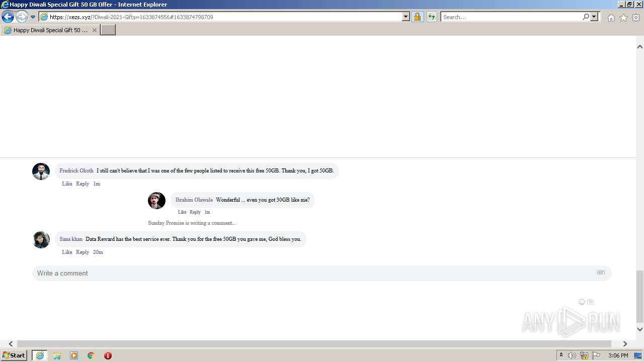The height and width of the screenshot is (362, 644).
Task: Click the vertical scrollbar thumb
Action: pos(640,297)
